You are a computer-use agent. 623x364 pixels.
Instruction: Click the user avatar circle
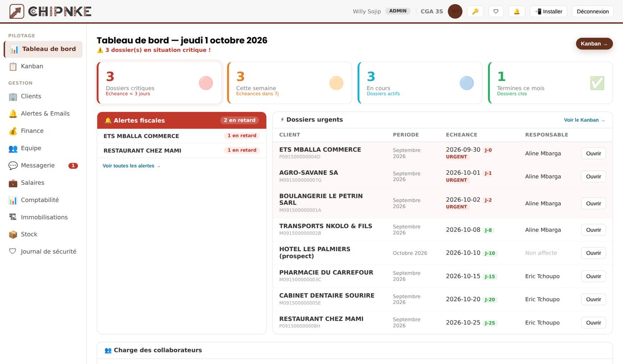[455, 12]
